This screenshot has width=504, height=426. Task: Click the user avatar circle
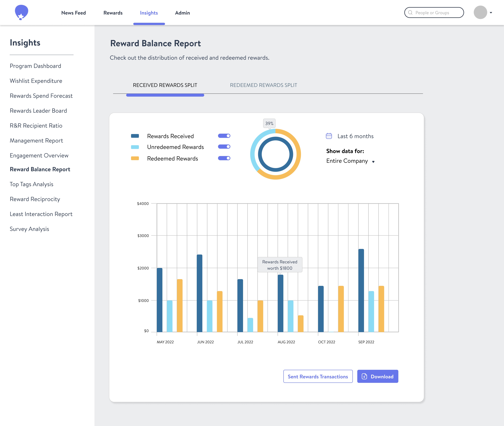[480, 13]
